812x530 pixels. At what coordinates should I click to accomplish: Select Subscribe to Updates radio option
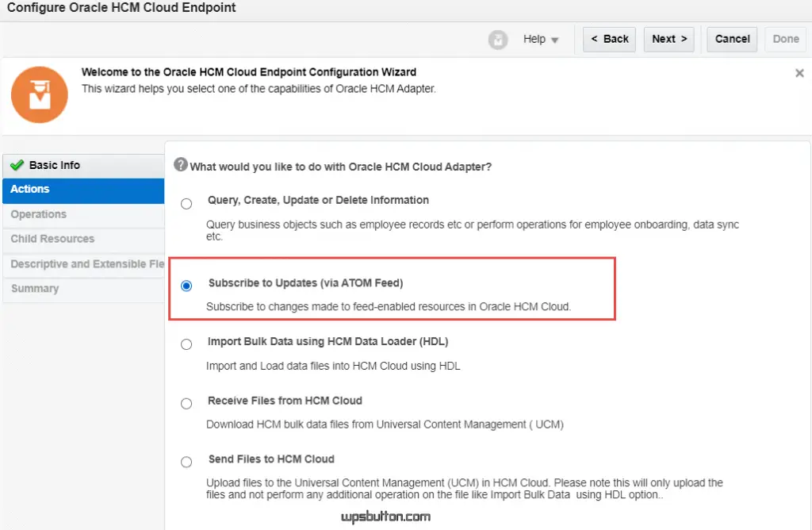pos(186,286)
